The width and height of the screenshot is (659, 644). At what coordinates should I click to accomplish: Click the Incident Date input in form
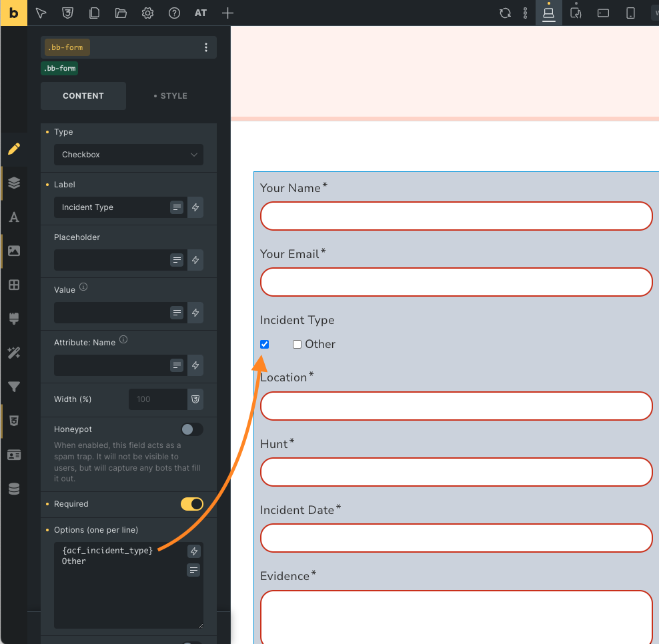456,538
